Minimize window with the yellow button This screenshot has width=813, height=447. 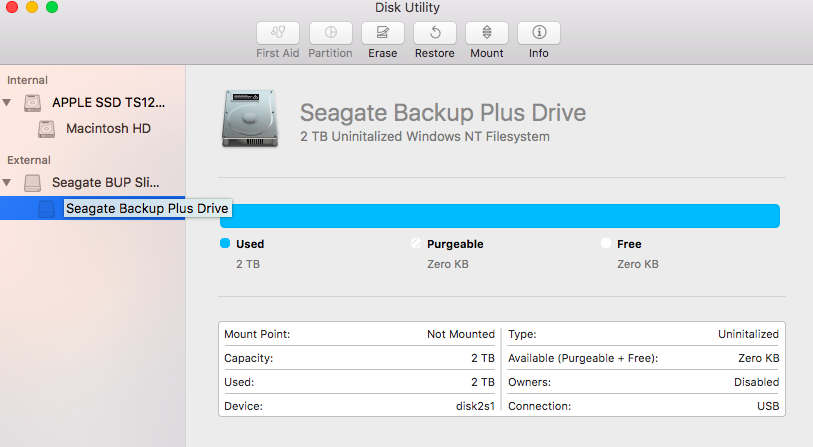32,7
